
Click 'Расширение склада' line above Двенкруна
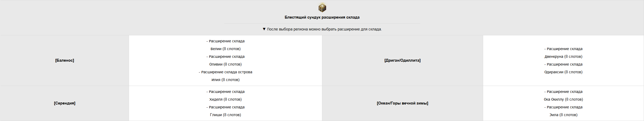(563, 49)
